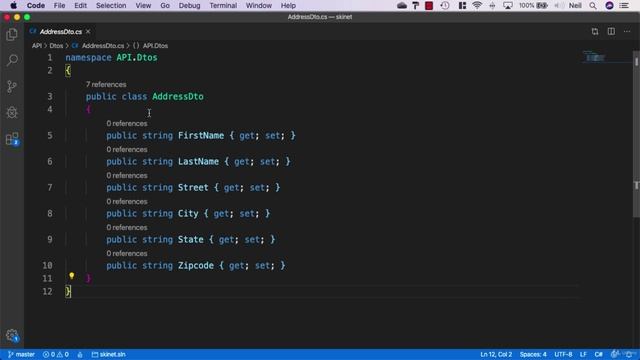This screenshot has height=360, width=640.
Task: Open the Manage gear menu
Action: (12, 336)
